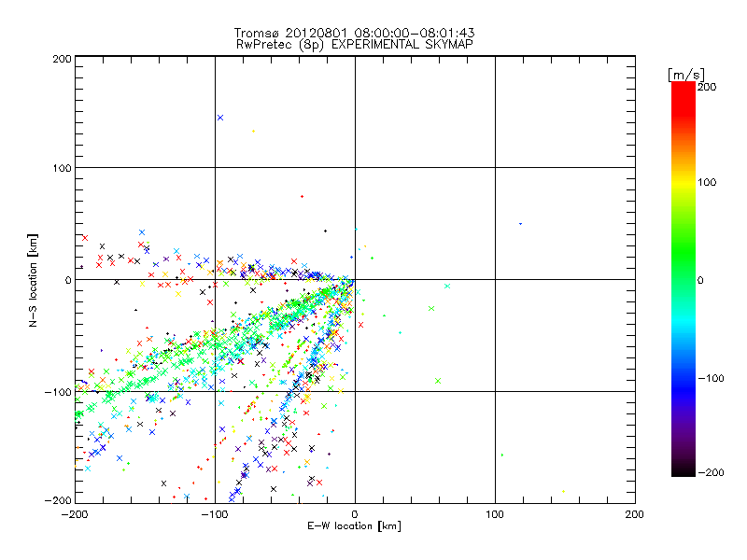Image resolution: width=747 pixels, height=560 pixels.
Task: Click the y-axis tick label "-100"
Action: coord(58,392)
